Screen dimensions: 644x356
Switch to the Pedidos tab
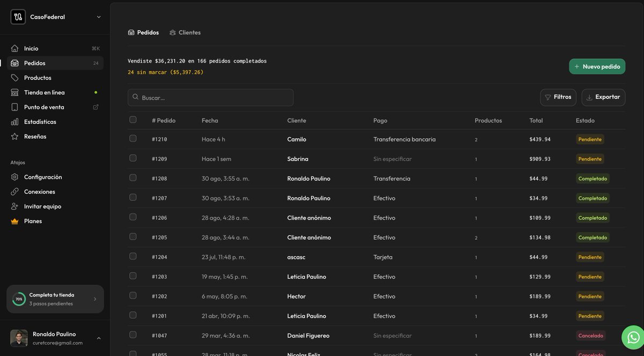click(143, 33)
